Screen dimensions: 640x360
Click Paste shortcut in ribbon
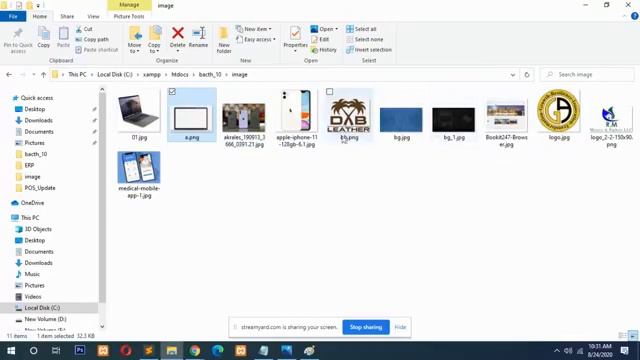coord(97,50)
